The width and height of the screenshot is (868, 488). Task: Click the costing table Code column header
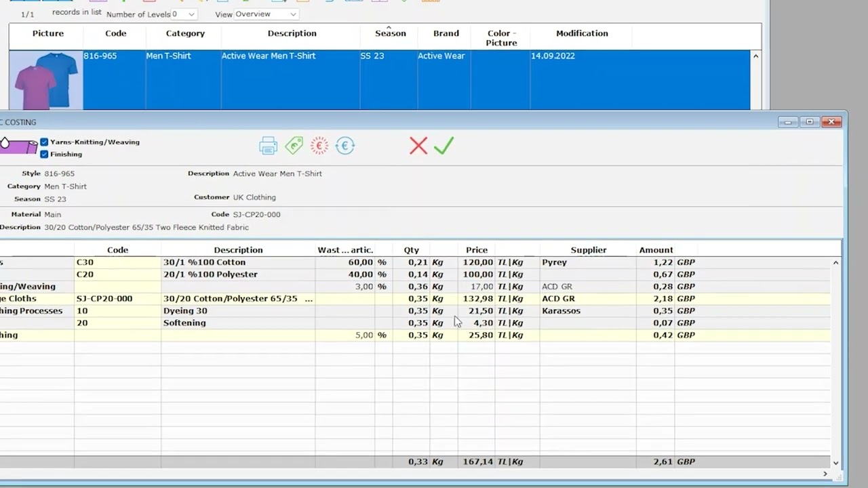tap(117, 250)
